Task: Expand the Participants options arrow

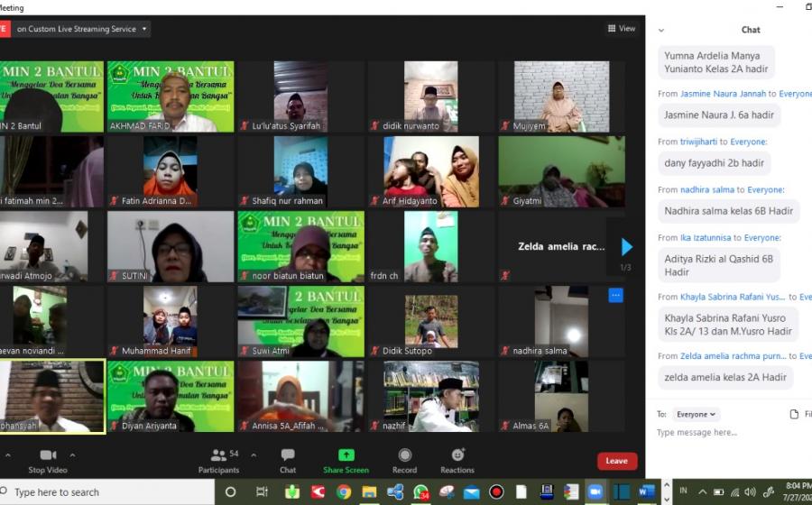Action: [x=254, y=455]
